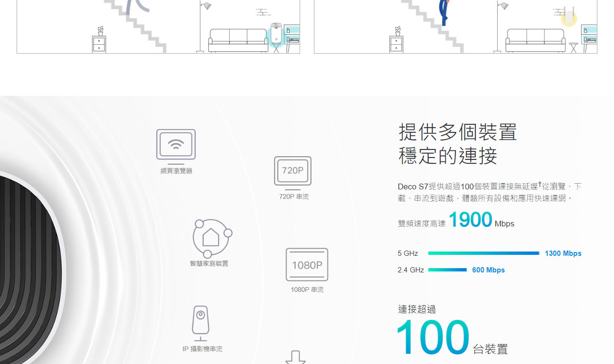614x364 pixels.
Task: Click the '1080P 串流' label
Action: tap(307, 289)
